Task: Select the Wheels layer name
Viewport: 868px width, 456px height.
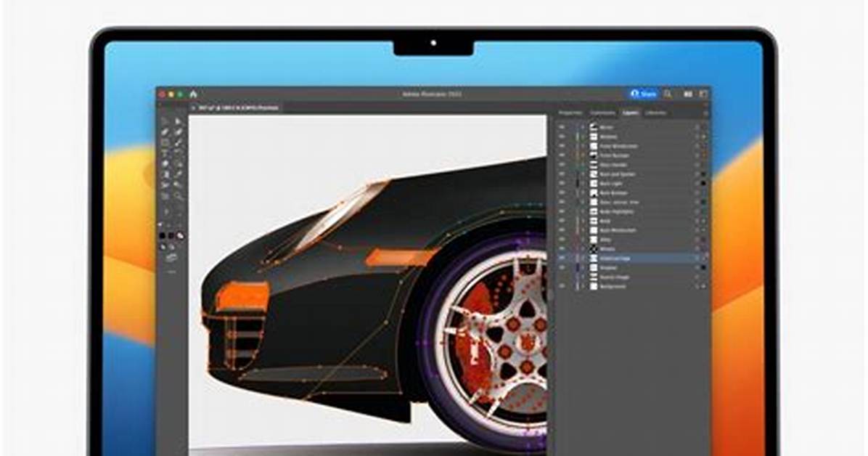Action: [x=607, y=249]
